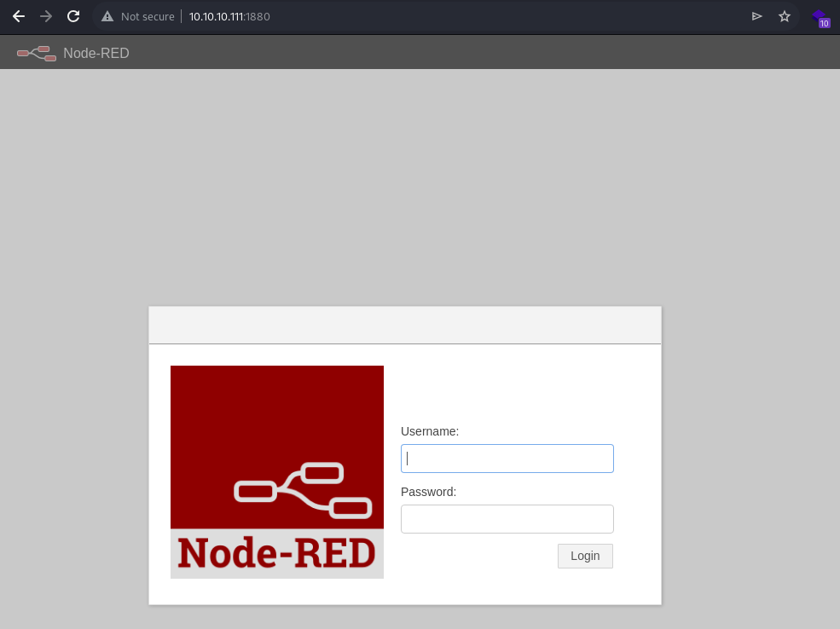840x629 pixels.
Task: Click the Login button
Action: (x=585, y=557)
